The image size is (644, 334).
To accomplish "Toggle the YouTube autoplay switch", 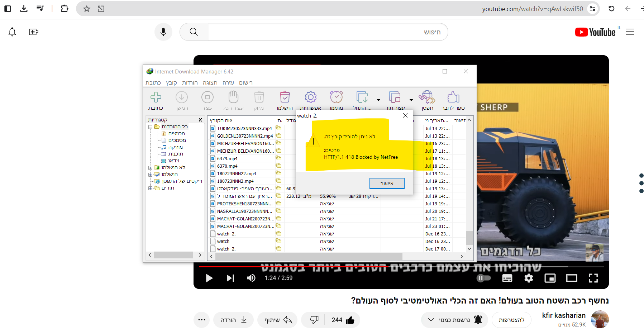I will click(483, 278).
